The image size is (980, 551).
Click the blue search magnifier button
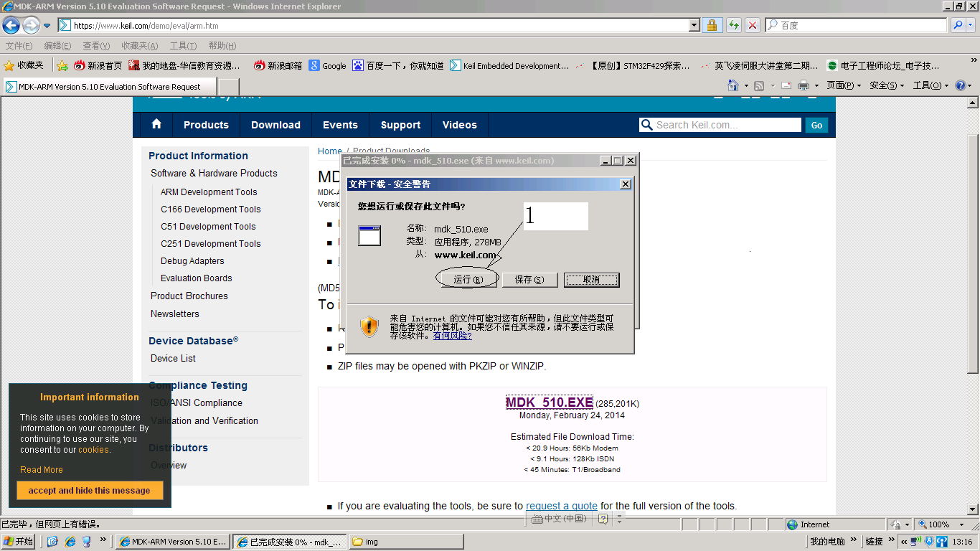pos(958,25)
